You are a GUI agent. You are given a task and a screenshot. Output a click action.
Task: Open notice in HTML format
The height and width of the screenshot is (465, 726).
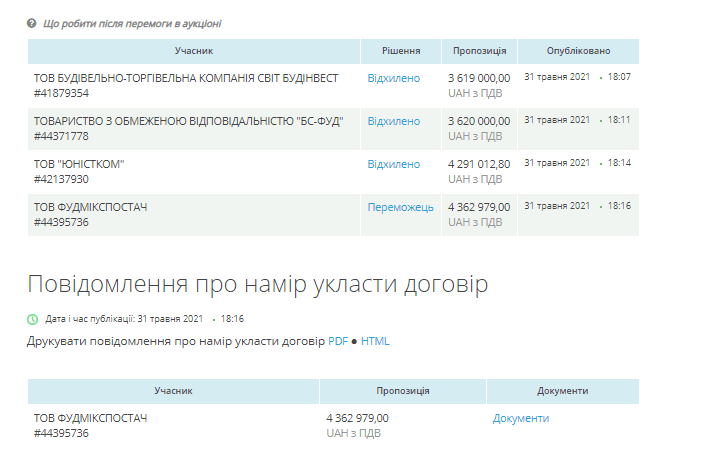coord(375,341)
